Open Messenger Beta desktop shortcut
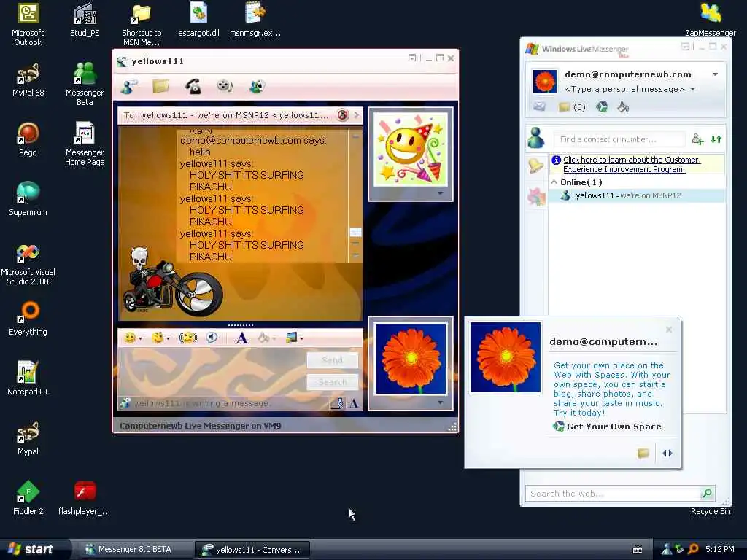The image size is (747, 560). (x=85, y=84)
